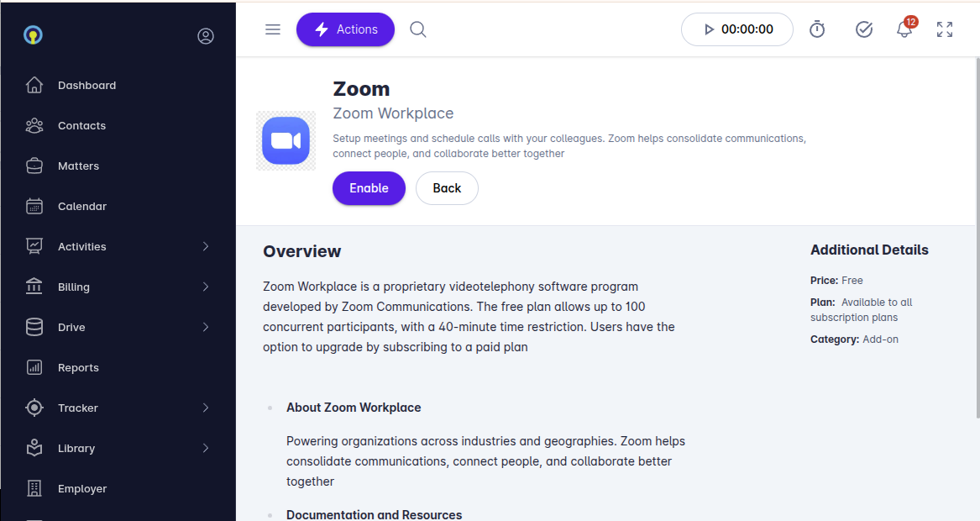Open the Calendar page
The width and height of the screenshot is (980, 521).
[x=81, y=206]
